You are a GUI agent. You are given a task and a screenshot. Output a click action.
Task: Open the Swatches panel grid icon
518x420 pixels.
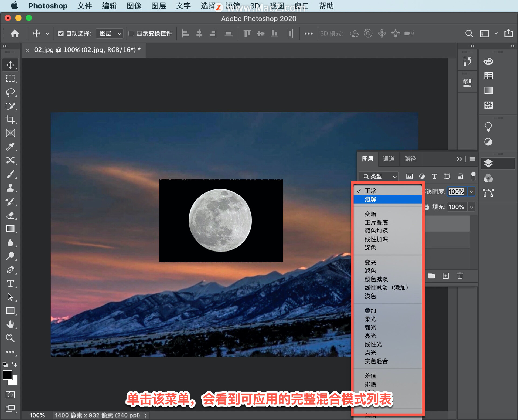[x=488, y=76]
